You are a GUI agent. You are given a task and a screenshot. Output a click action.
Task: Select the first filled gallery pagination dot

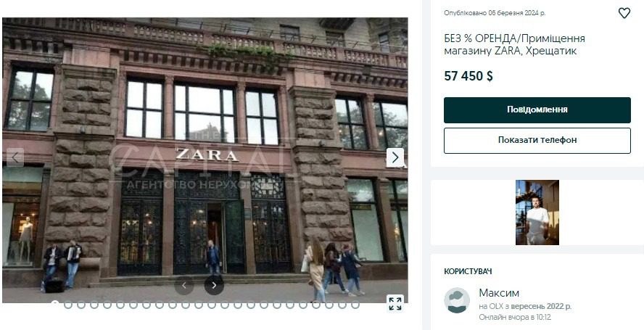(x=55, y=305)
